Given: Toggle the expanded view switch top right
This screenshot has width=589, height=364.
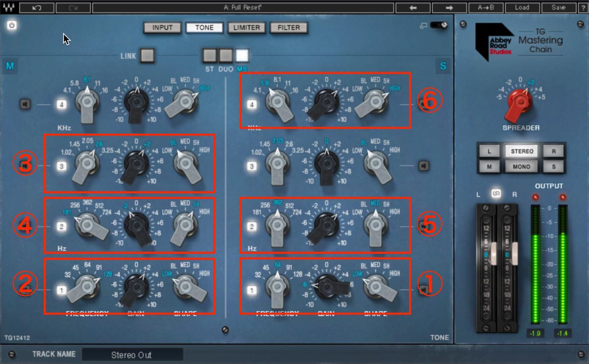Looking at the screenshot, I should click(x=439, y=25).
